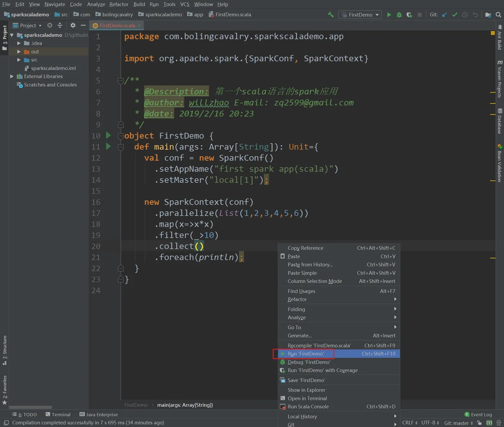Screen dimensions: 504x427
Task: Expand the src folder in project tree
Action: point(19,60)
